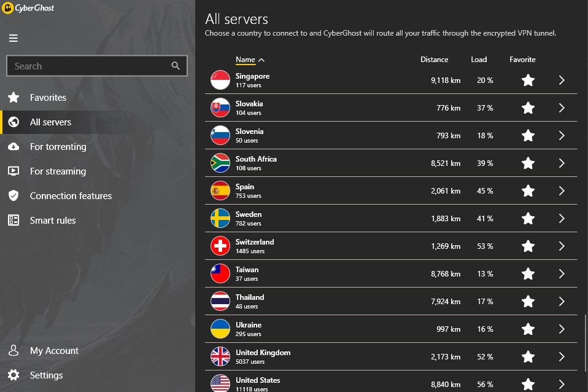Expand Sweden server list chevron
This screenshot has width=588, height=392.
tap(562, 219)
